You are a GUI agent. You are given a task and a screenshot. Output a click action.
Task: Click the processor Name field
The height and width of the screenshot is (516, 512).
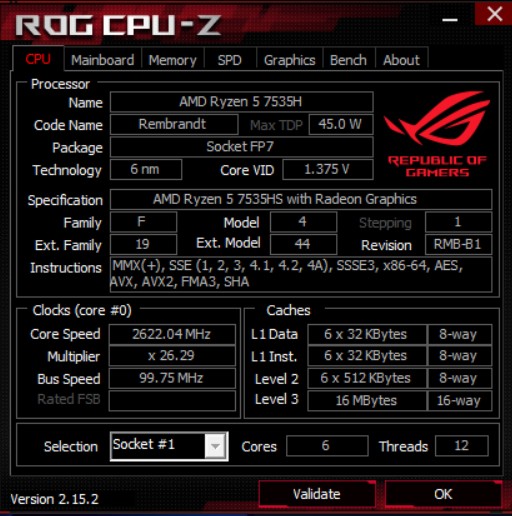241,102
